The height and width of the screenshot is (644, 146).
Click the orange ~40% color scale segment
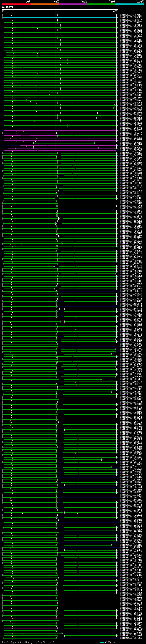click(45, 4)
